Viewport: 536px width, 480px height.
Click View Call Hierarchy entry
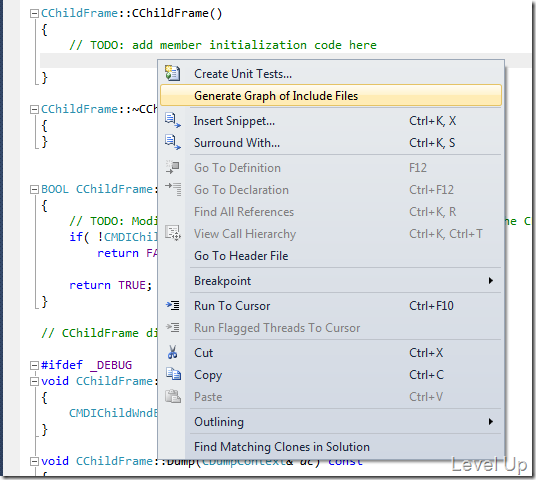point(331,234)
